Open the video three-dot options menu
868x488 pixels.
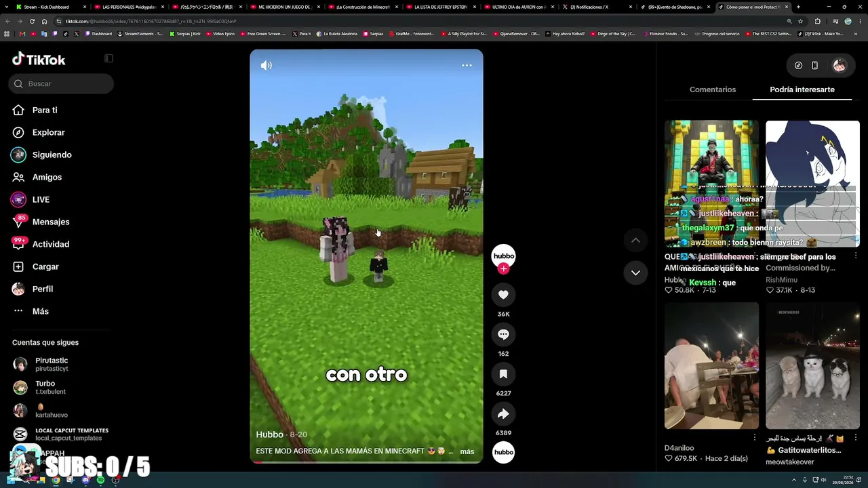[x=467, y=65]
